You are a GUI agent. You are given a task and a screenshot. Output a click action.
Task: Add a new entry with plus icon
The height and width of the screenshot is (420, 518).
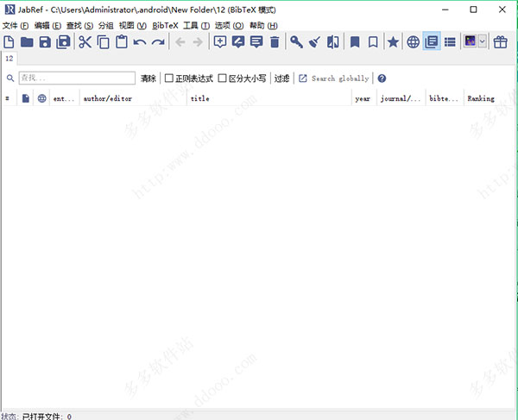(x=220, y=42)
